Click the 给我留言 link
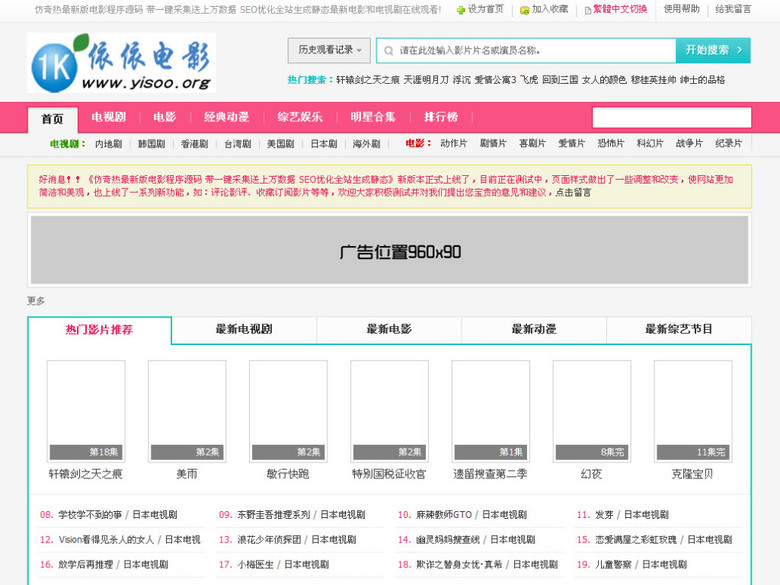780x585 pixels. (733, 9)
